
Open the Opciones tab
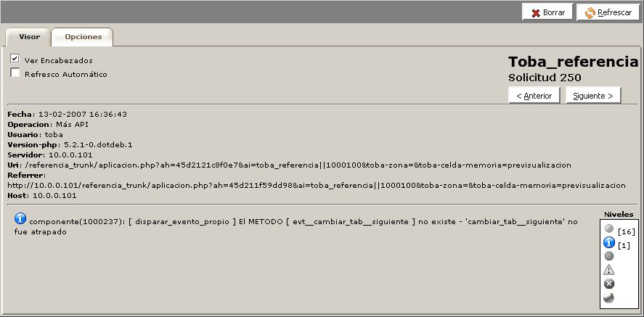click(x=83, y=37)
